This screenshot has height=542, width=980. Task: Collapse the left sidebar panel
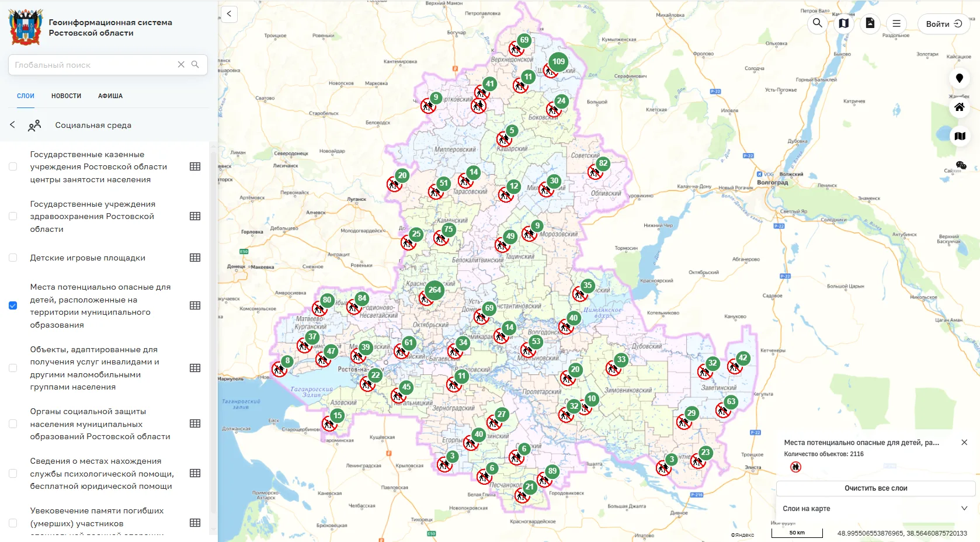pos(229,14)
